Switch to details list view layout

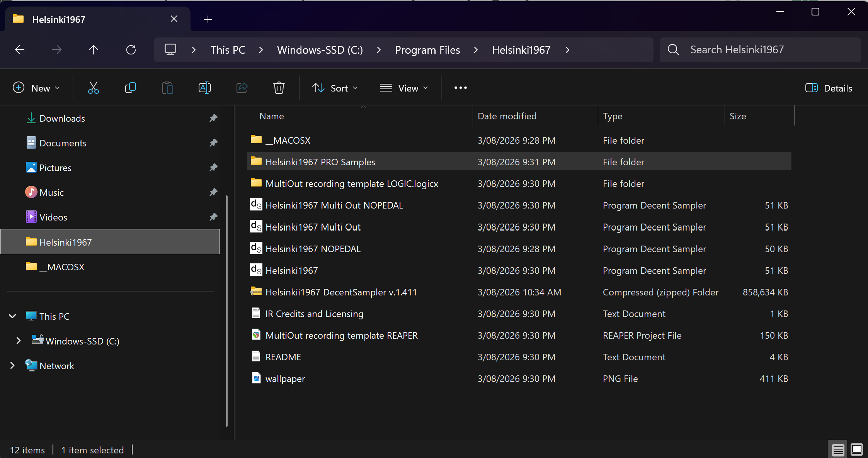point(838,450)
